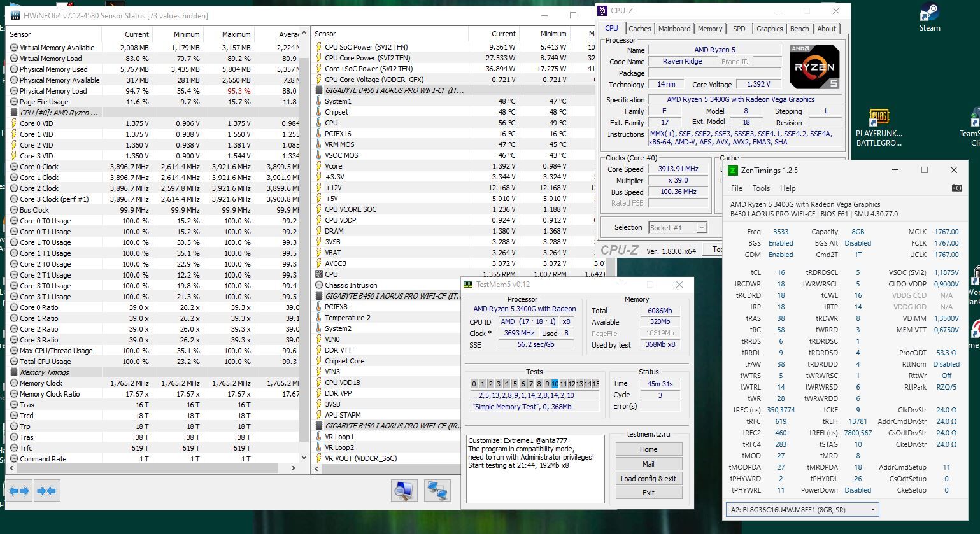Click the thermometer icon beside VSOC MOS
This screenshot has width=980, height=534.
[319, 155]
